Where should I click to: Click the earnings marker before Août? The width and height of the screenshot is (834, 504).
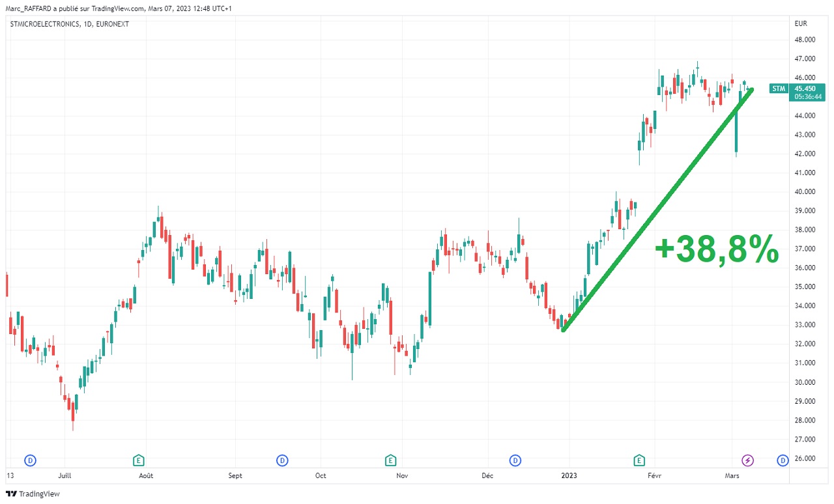[x=138, y=460]
